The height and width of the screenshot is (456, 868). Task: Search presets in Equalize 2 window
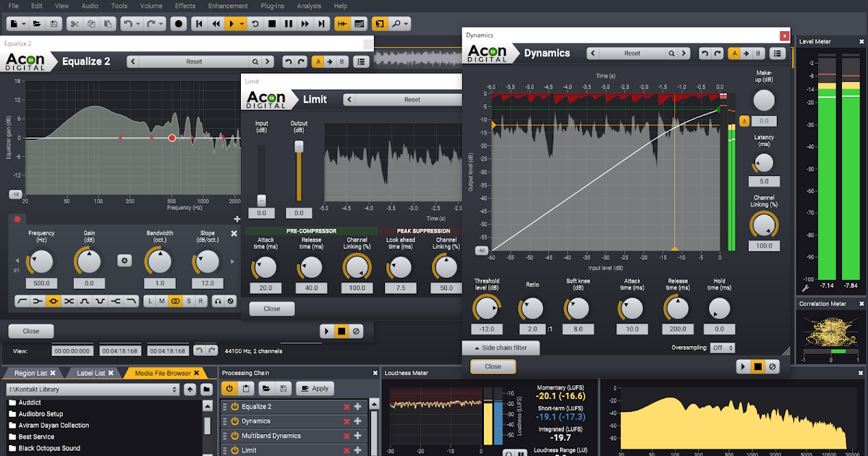click(256, 62)
